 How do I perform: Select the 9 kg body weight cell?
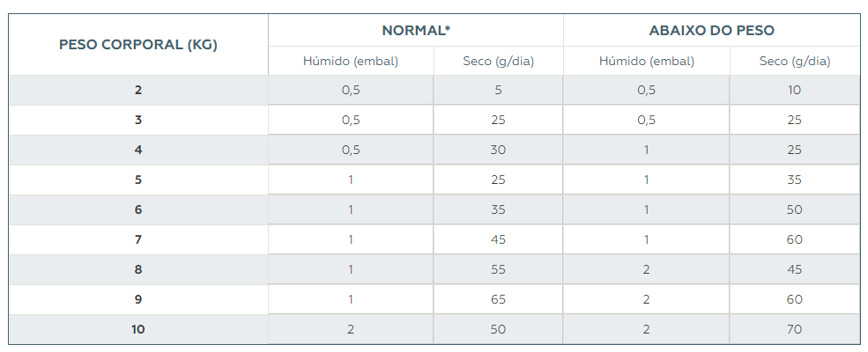pos(138,299)
